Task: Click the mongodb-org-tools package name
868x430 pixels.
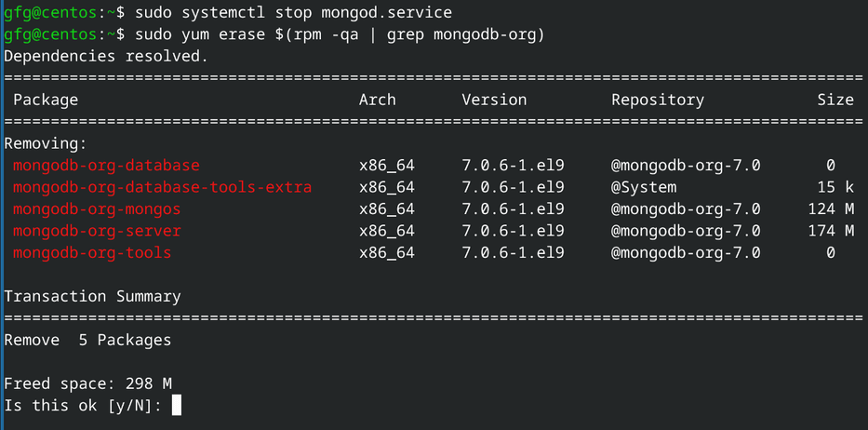Action: pyautogui.click(x=92, y=252)
